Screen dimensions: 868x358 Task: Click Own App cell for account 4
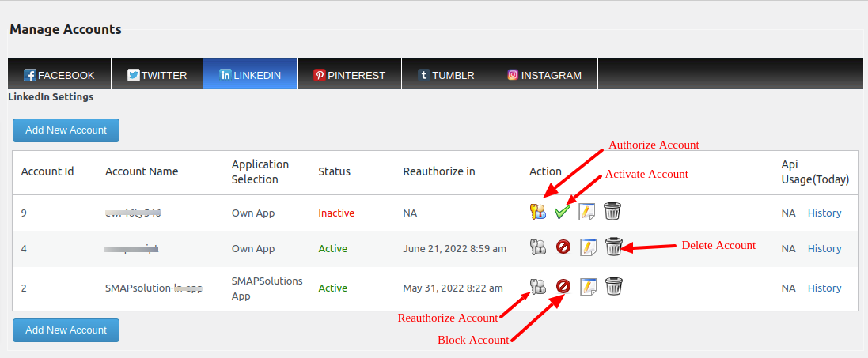pyautogui.click(x=253, y=248)
